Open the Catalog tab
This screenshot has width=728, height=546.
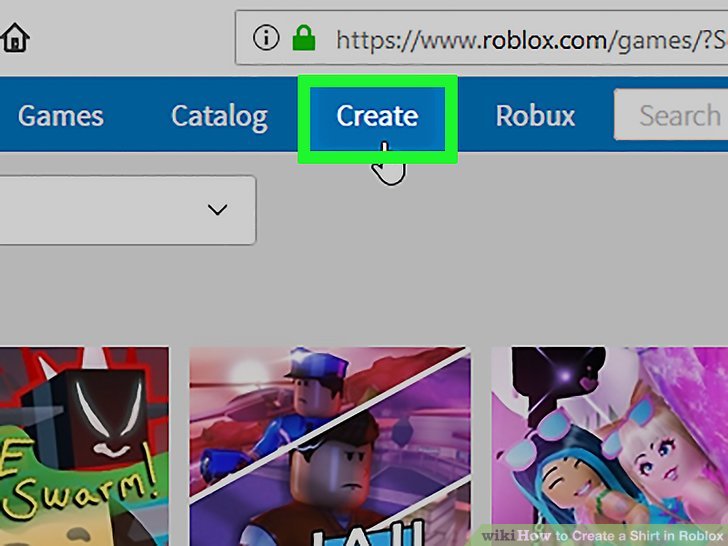click(219, 116)
